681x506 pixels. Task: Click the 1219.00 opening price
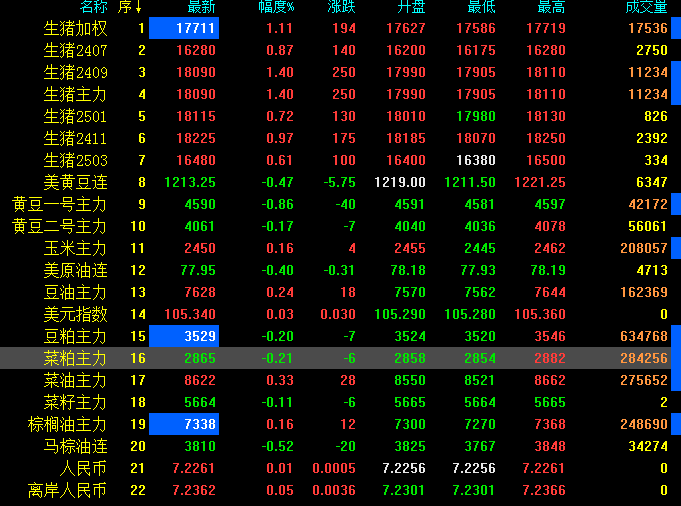400,182
